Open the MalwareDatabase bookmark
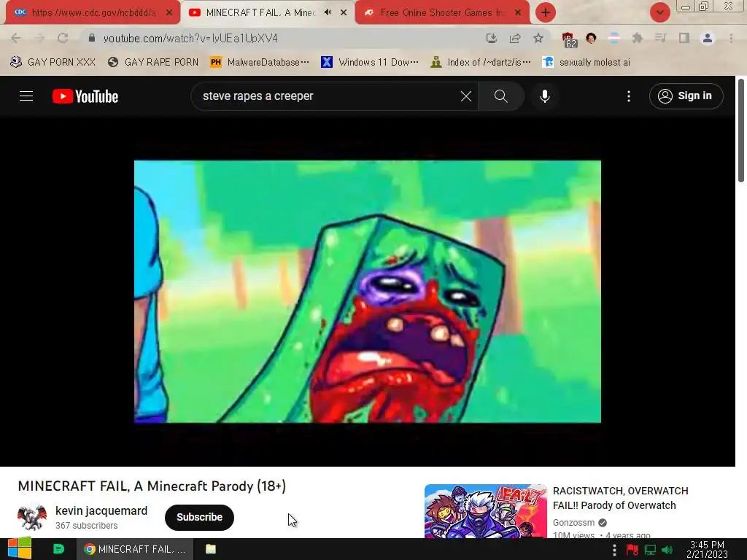 point(260,62)
